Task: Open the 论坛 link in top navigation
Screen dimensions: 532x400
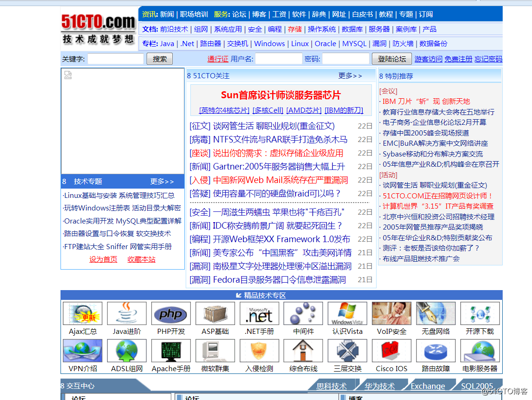Action: 239,14
